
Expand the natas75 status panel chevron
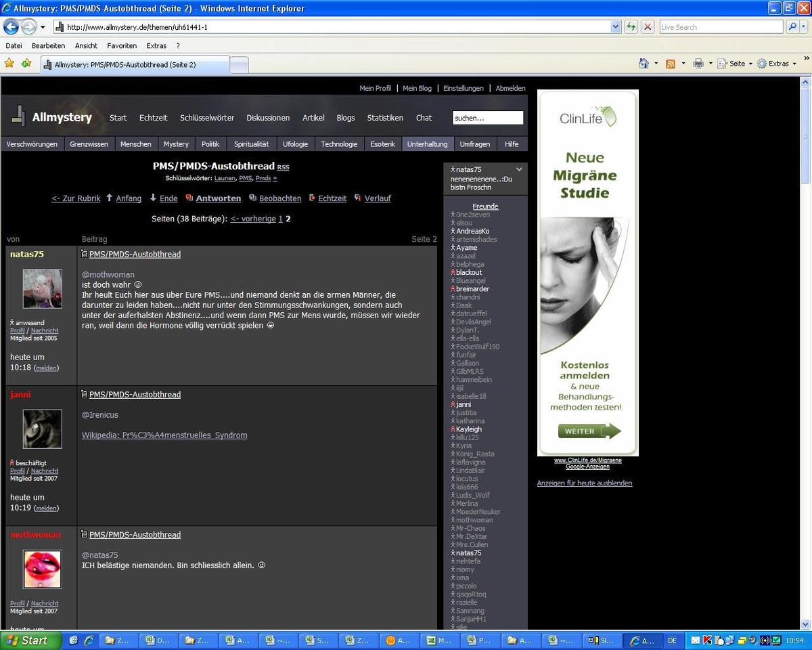coord(519,169)
